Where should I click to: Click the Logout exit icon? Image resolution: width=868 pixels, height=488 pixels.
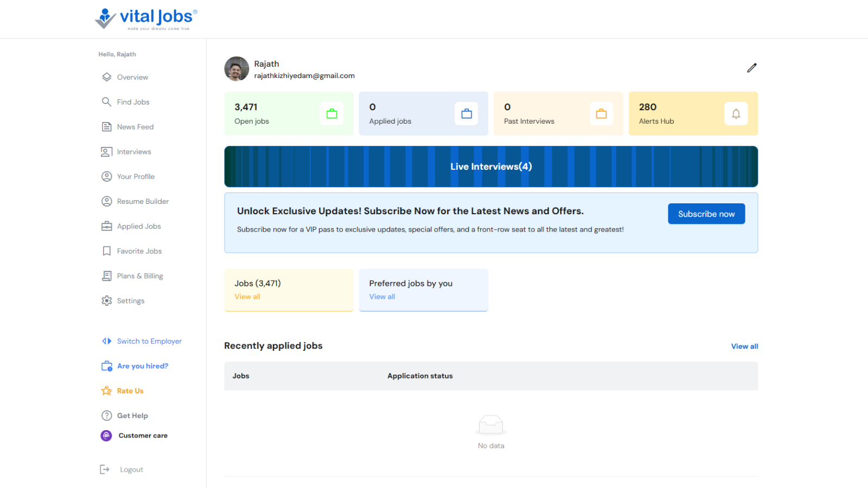tap(105, 470)
